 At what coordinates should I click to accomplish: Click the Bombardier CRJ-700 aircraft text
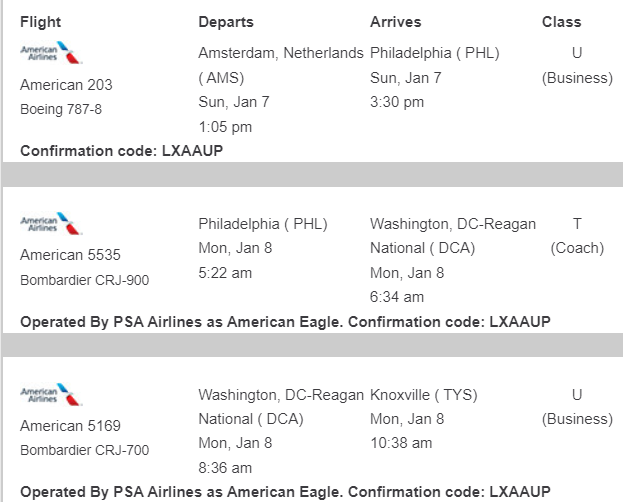point(84,450)
